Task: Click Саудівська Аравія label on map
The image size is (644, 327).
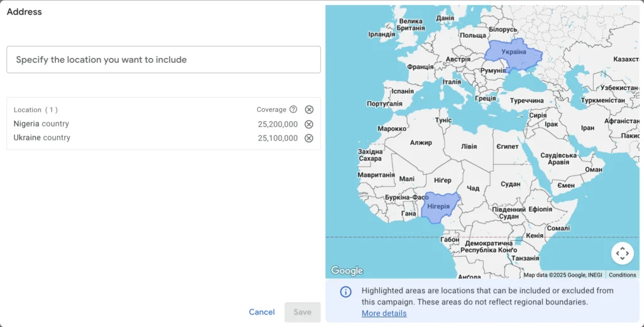Action: point(558,158)
